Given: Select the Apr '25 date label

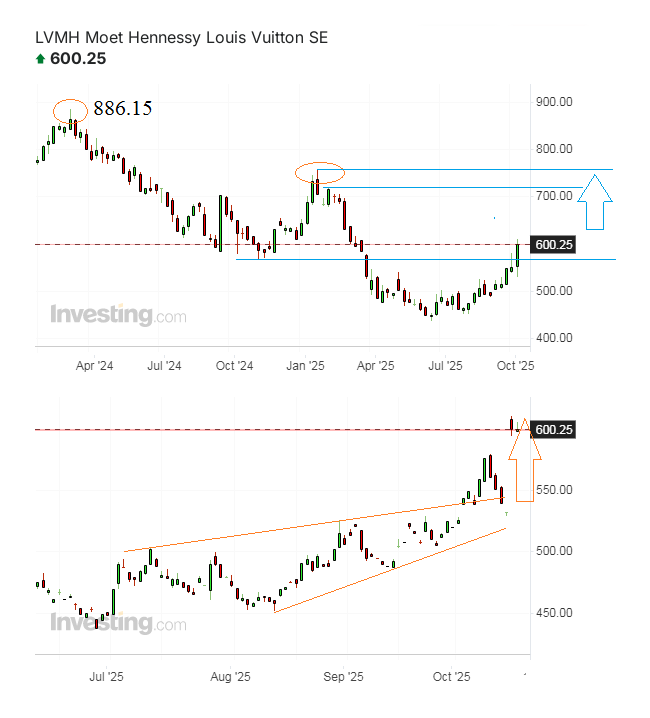Looking at the screenshot, I should [x=376, y=366].
